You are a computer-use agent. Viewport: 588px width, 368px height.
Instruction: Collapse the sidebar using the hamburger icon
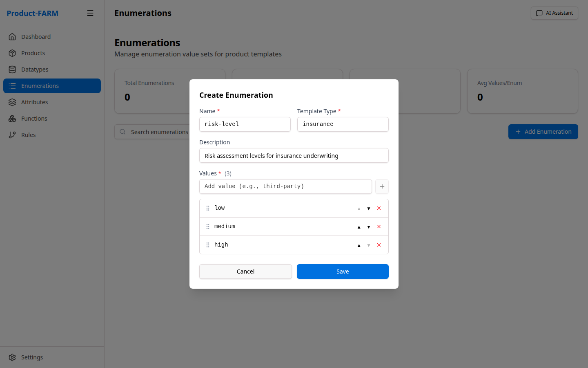(x=90, y=13)
